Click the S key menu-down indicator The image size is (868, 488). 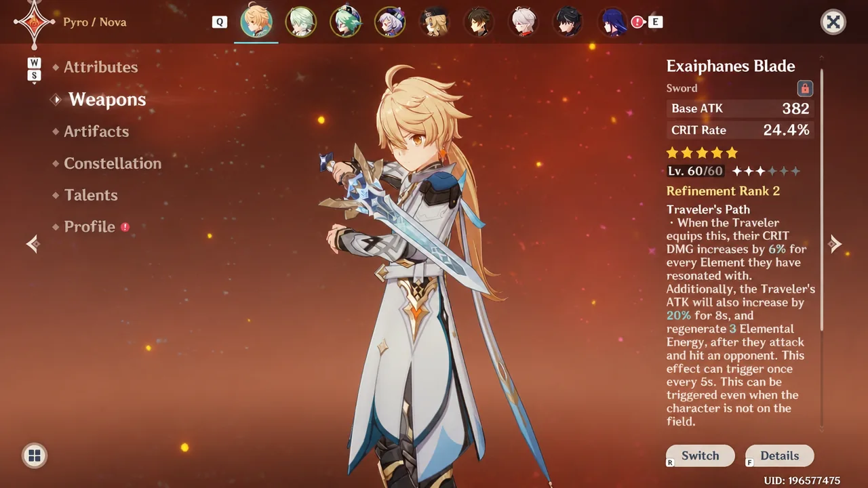34,76
